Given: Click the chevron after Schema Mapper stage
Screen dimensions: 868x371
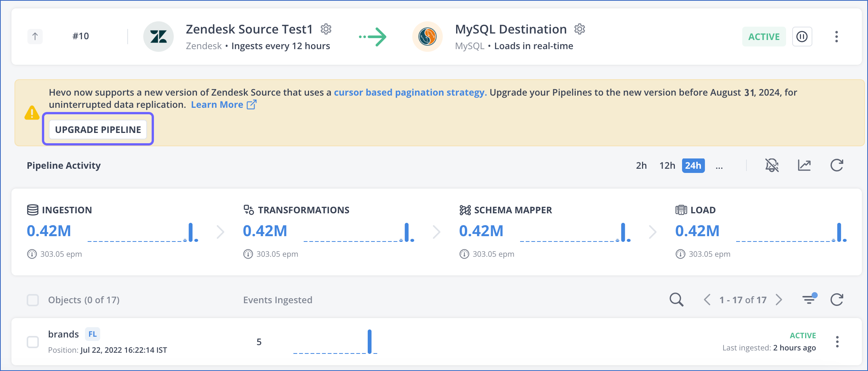Looking at the screenshot, I should tap(653, 232).
